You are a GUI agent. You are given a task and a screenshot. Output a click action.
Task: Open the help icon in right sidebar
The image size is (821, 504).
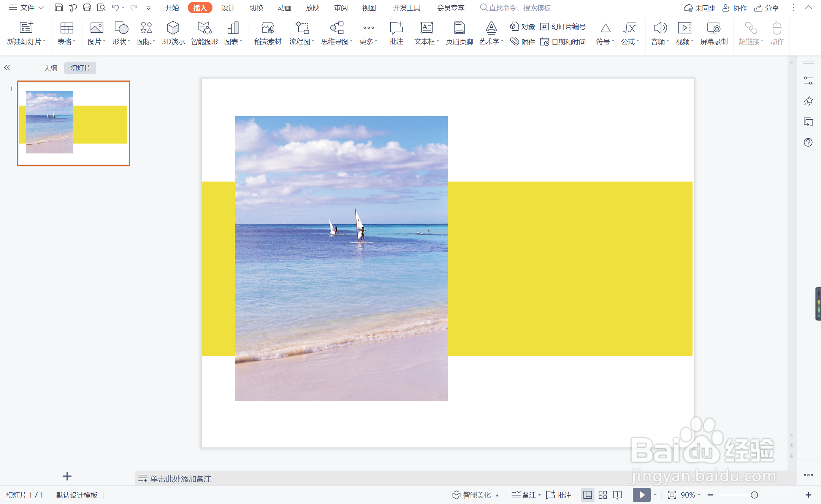[808, 142]
